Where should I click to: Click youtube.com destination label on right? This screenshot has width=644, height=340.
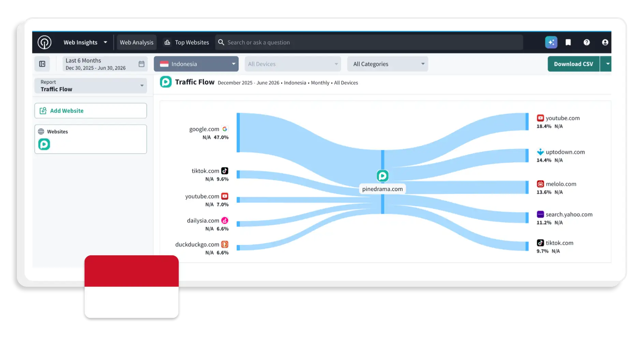(x=562, y=118)
